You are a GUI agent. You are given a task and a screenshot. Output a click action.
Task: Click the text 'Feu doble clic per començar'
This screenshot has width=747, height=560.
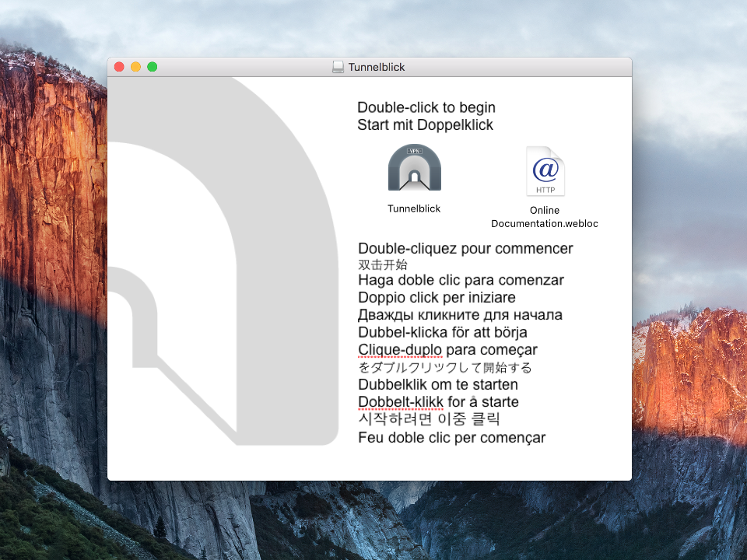(x=451, y=437)
